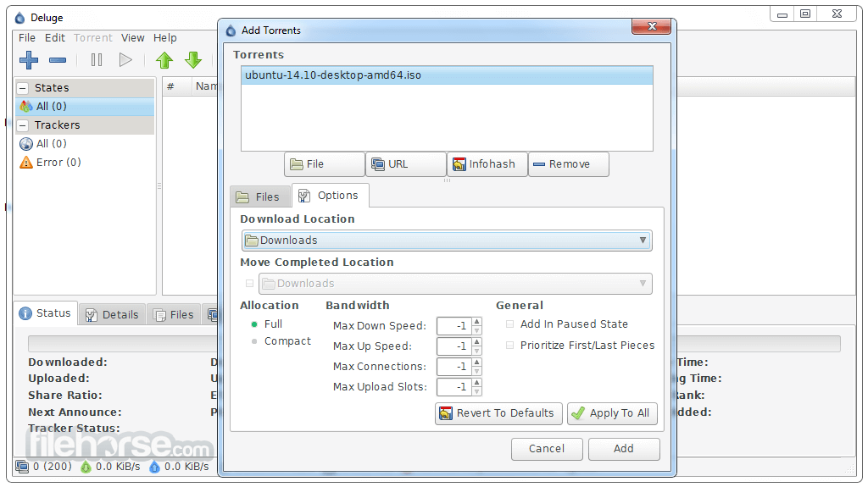Decrease Max Upload Slots with down arrow
Viewport: 868px width, 487px height.
tap(476, 391)
